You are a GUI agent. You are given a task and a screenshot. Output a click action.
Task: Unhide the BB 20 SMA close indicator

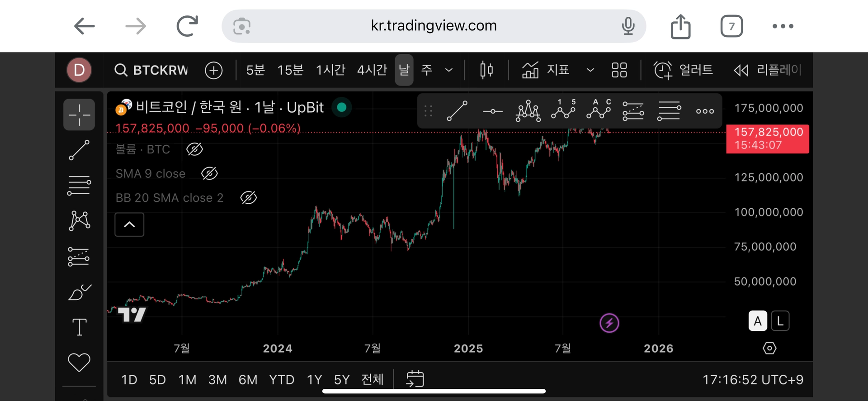click(x=248, y=198)
